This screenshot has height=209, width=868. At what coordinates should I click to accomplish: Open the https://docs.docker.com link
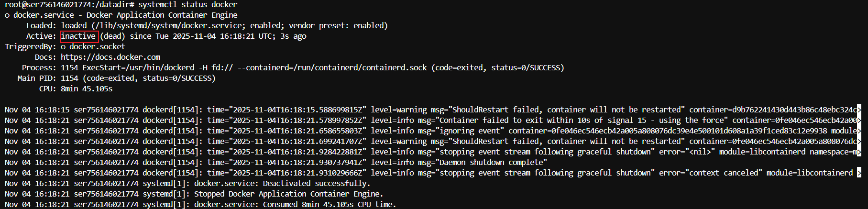[110, 57]
